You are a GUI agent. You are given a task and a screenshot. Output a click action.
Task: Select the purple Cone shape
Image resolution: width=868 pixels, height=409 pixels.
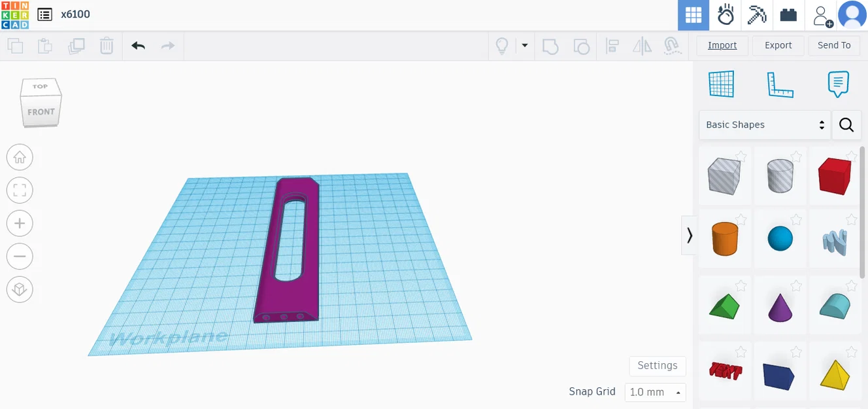coord(780,306)
